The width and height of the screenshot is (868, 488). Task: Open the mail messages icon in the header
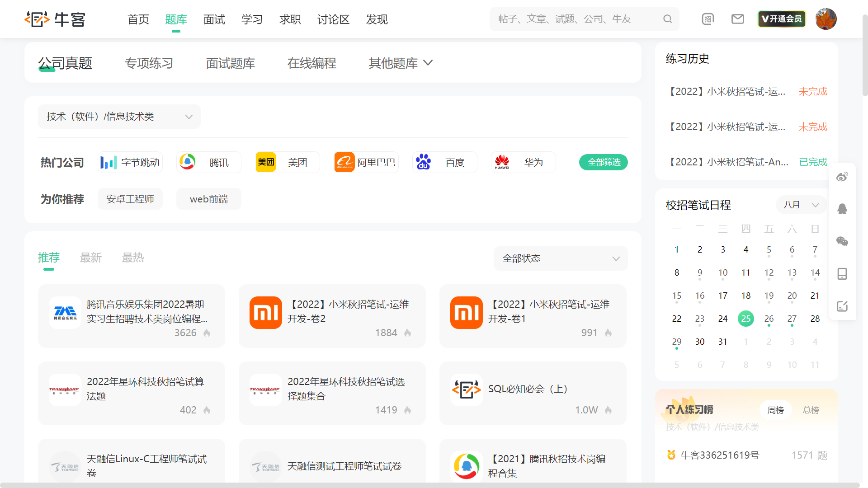click(x=738, y=19)
